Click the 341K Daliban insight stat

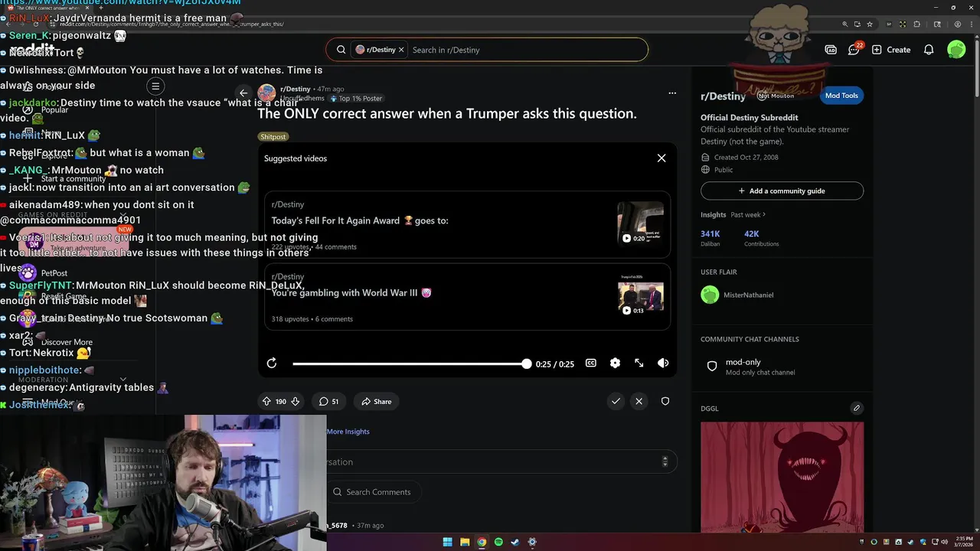(711, 238)
